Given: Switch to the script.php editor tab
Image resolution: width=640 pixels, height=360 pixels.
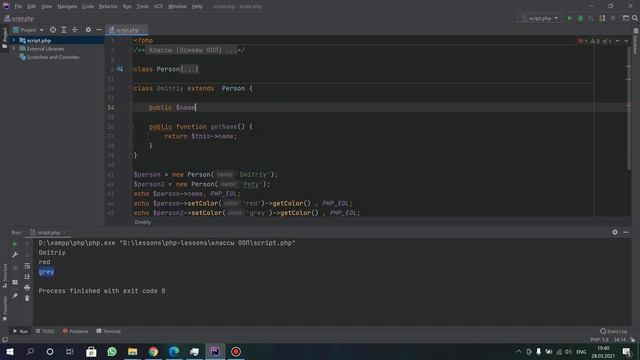Looking at the screenshot, I should click(127, 30).
